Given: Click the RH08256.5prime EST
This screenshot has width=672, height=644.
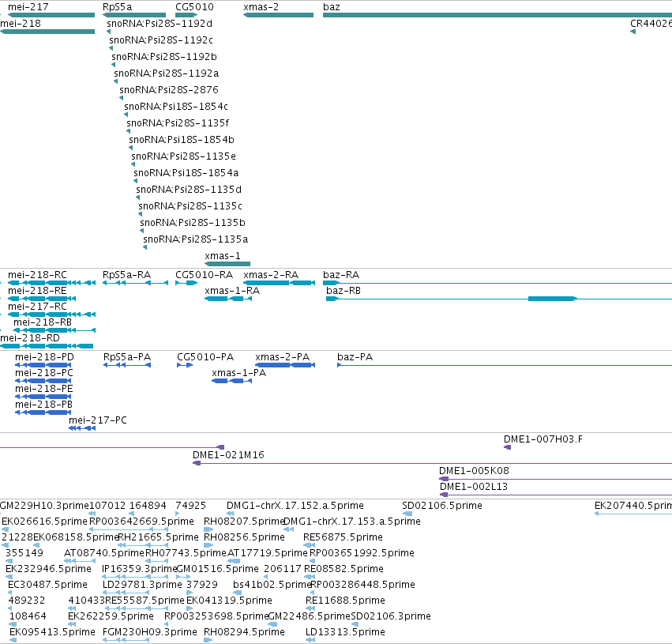Looking at the screenshot, I should click(x=208, y=545).
